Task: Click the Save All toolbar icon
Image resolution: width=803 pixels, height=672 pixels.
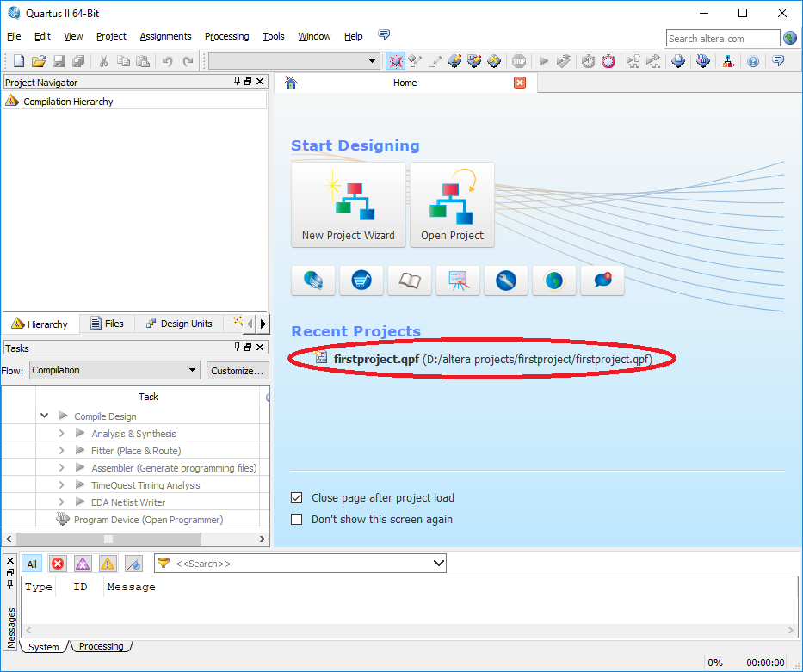Action: tap(77, 61)
